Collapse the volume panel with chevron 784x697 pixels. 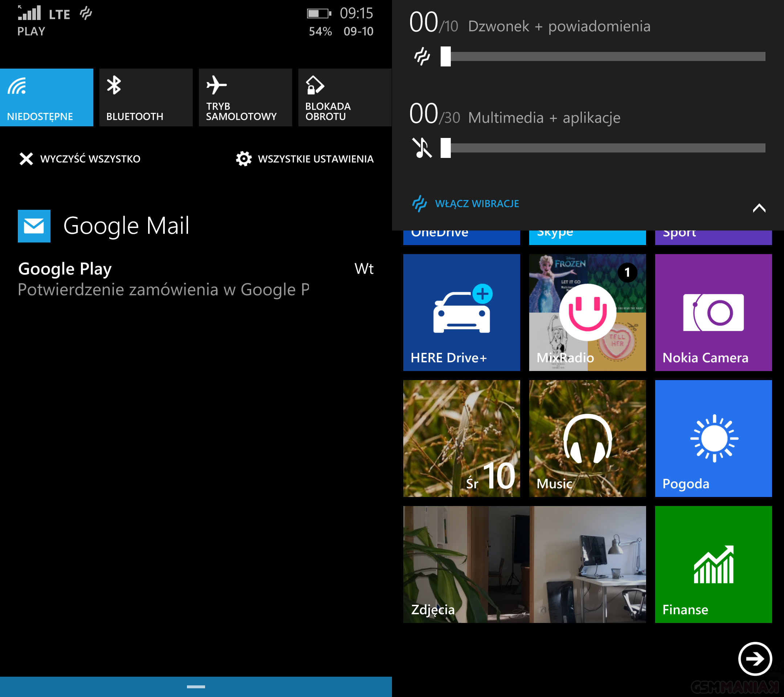tap(759, 208)
